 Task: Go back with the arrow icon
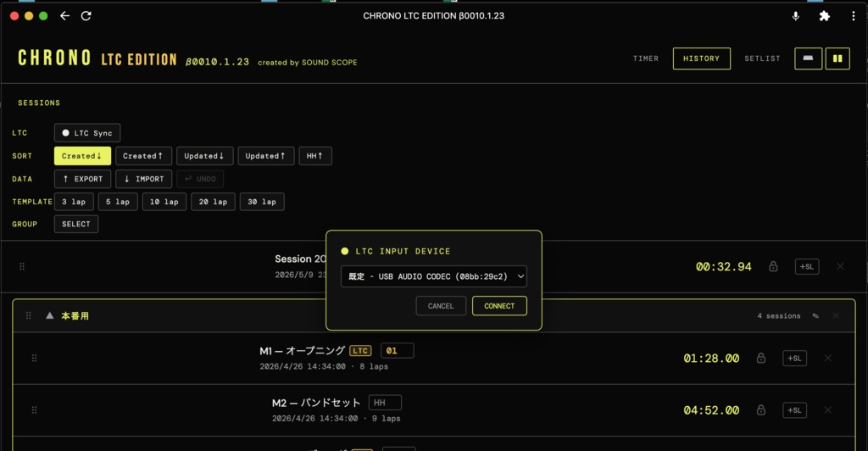(64, 16)
